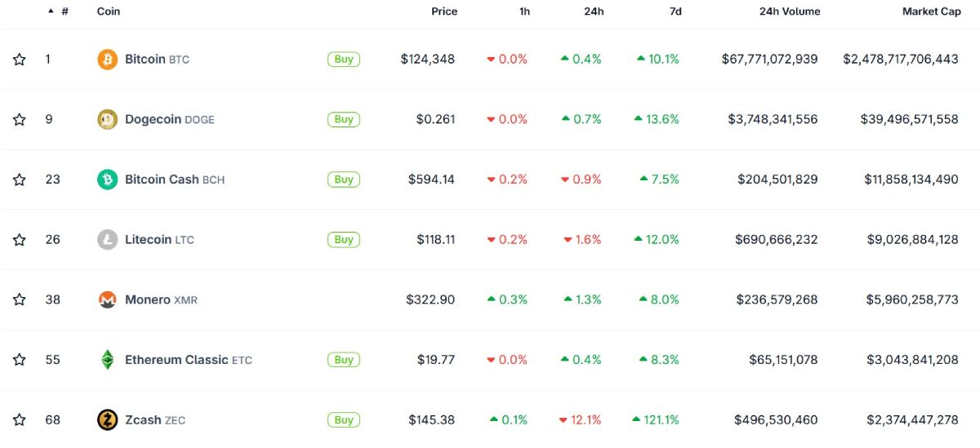This screenshot has width=980, height=448.
Task: Favorite Bitcoin with the star toggle
Action: (20, 60)
